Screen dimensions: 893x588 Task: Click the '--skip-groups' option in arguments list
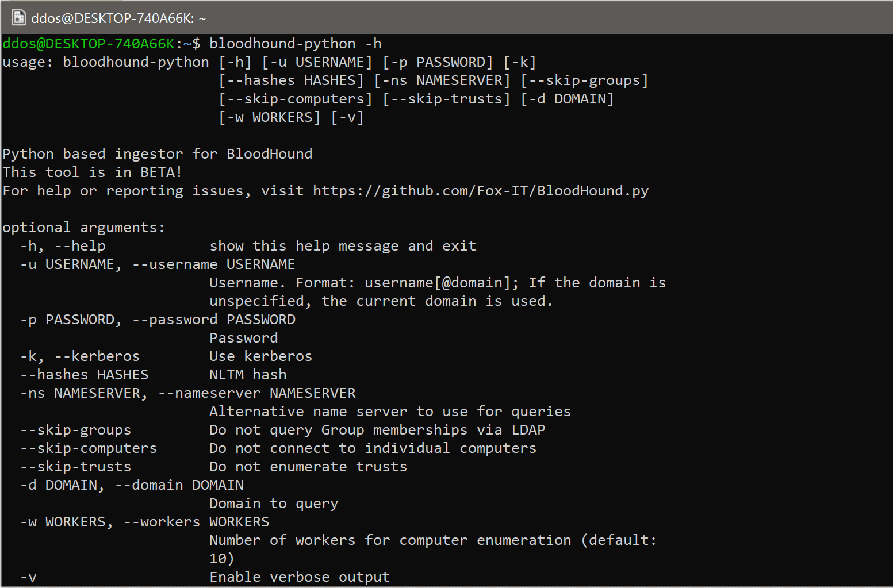75,430
